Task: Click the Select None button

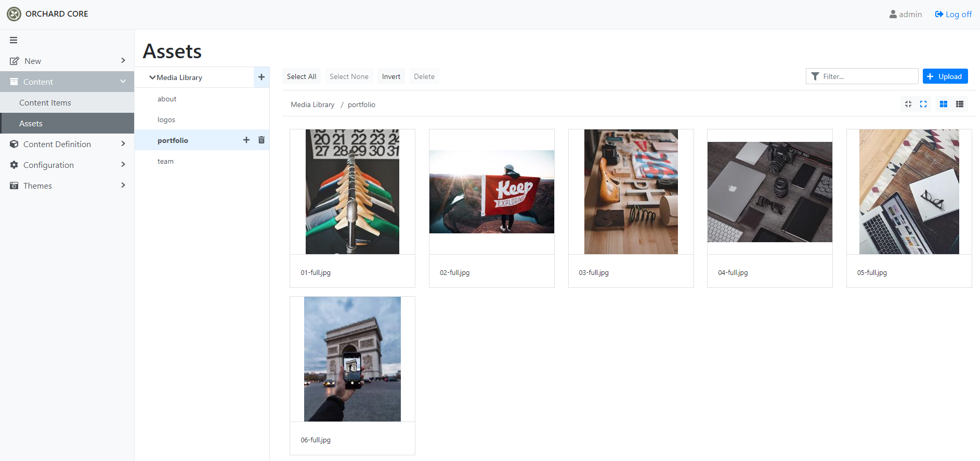Action: tap(349, 76)
